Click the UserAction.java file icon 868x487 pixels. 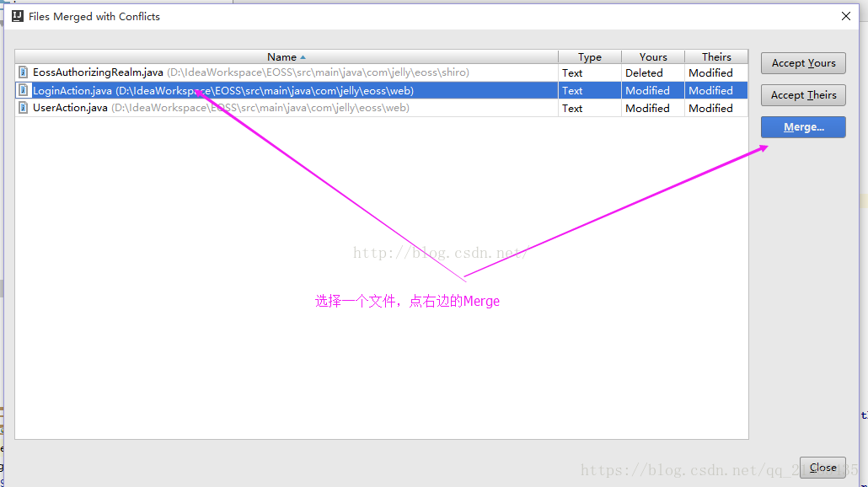coord(24,107)
